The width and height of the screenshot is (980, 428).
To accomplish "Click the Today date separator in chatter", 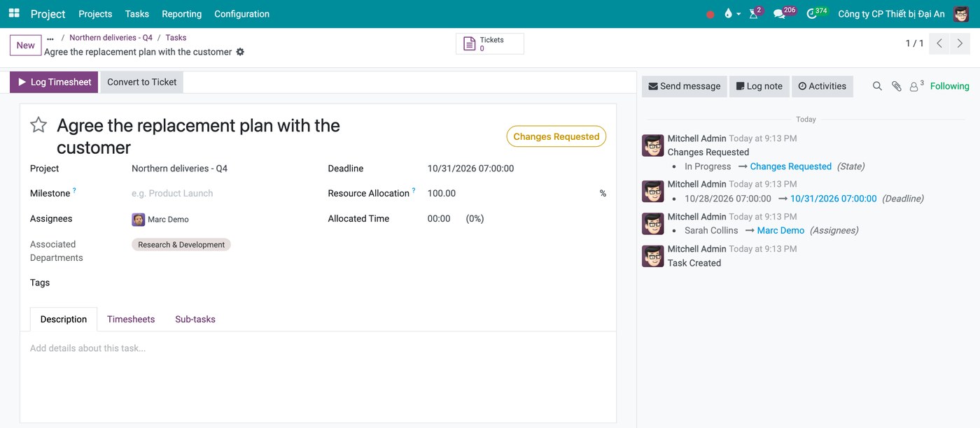I will point(806,120).
